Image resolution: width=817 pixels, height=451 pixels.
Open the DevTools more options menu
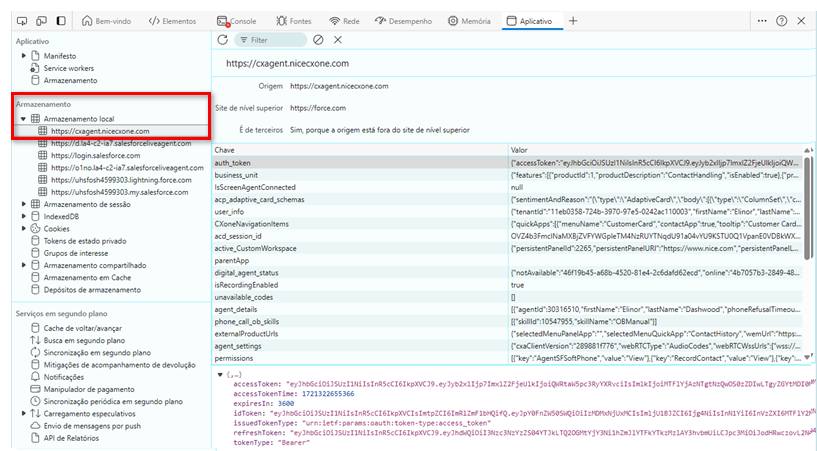coord(762,21)
